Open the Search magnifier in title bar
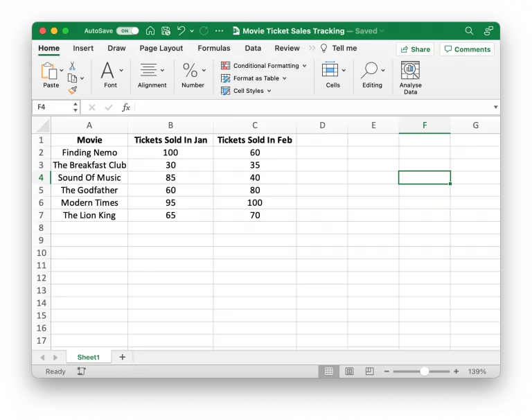The width and height of the screenshot is (532, 420). click(x=469, y=31)
